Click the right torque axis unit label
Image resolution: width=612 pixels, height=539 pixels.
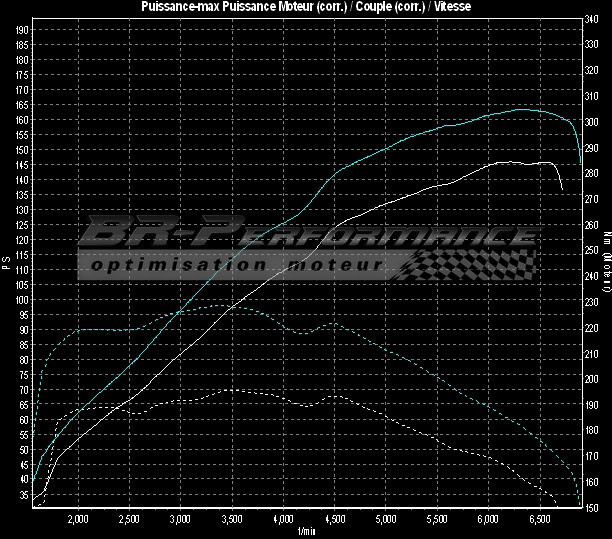[x=606, y=264]
